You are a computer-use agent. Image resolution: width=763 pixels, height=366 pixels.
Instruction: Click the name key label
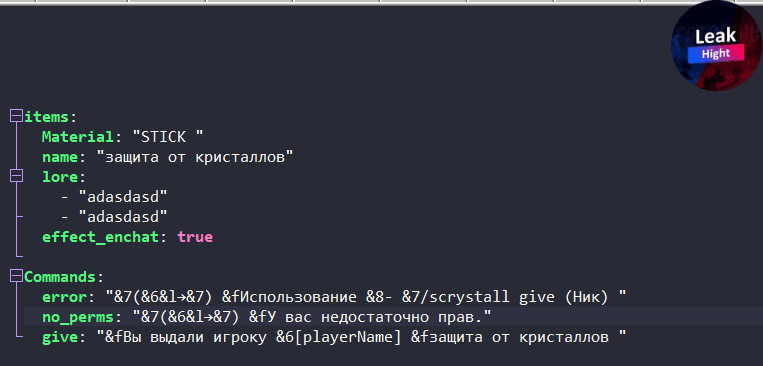click(x=60, y=157)
